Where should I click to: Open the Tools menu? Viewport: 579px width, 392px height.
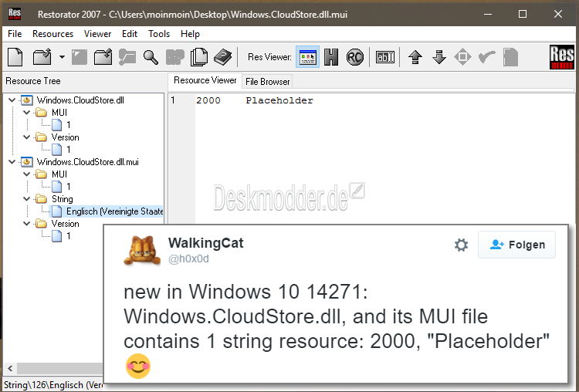pos(159,34)
